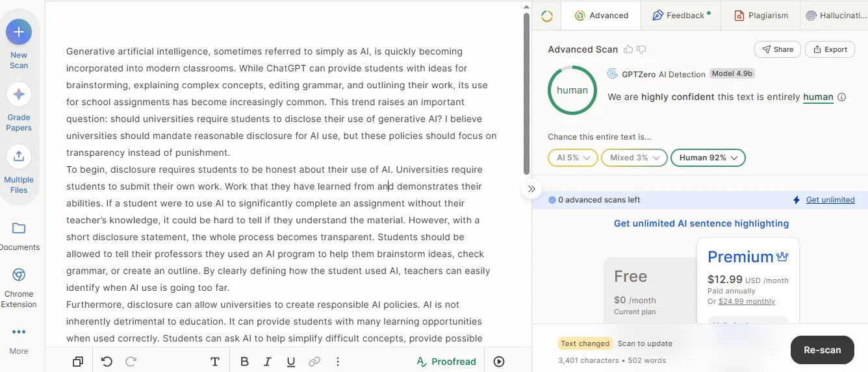Click the Advanced Scan heading
This screenshot has height=372, width=868.
583,49
